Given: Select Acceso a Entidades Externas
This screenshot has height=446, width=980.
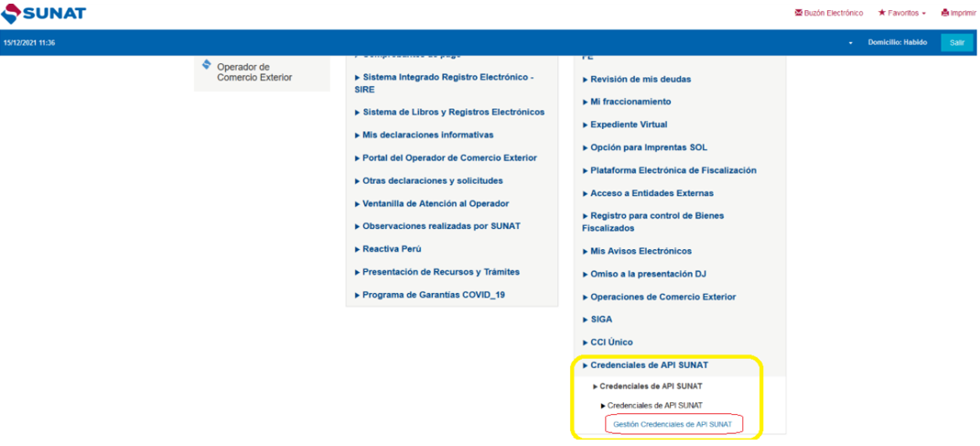Looking at the screenshot, I should coord(648,192).
